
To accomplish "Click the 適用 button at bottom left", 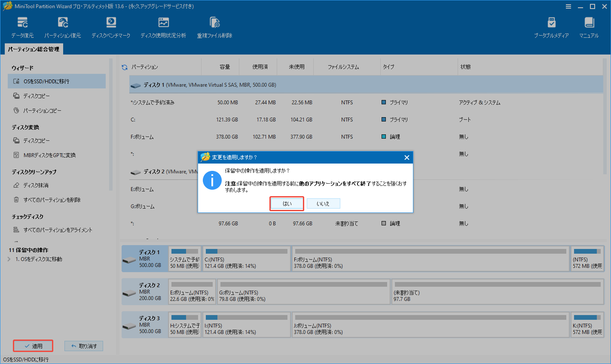I will (33, 346).
